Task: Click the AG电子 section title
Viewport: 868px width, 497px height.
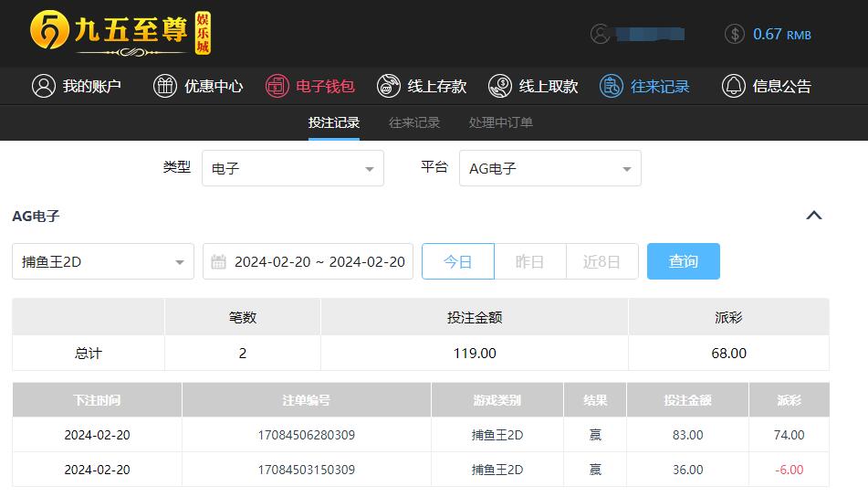Action: pyautogui.click(x=36, y=216)
